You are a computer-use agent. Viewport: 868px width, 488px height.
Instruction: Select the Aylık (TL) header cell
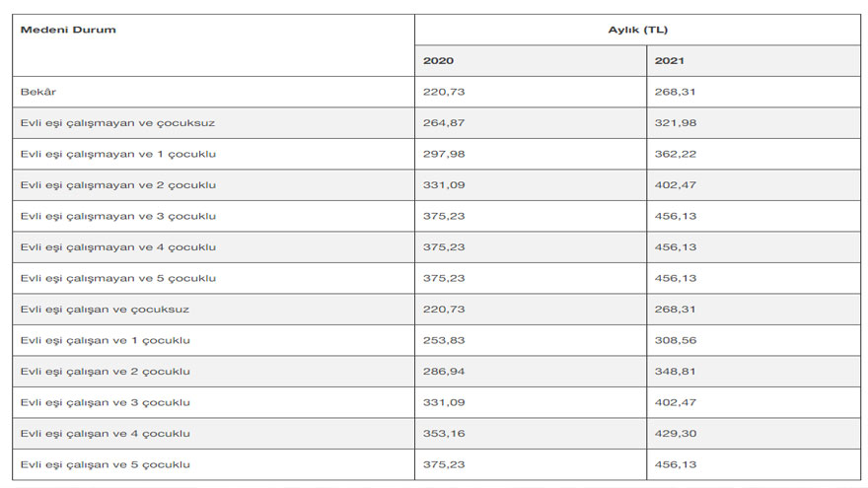click(638, 30)
